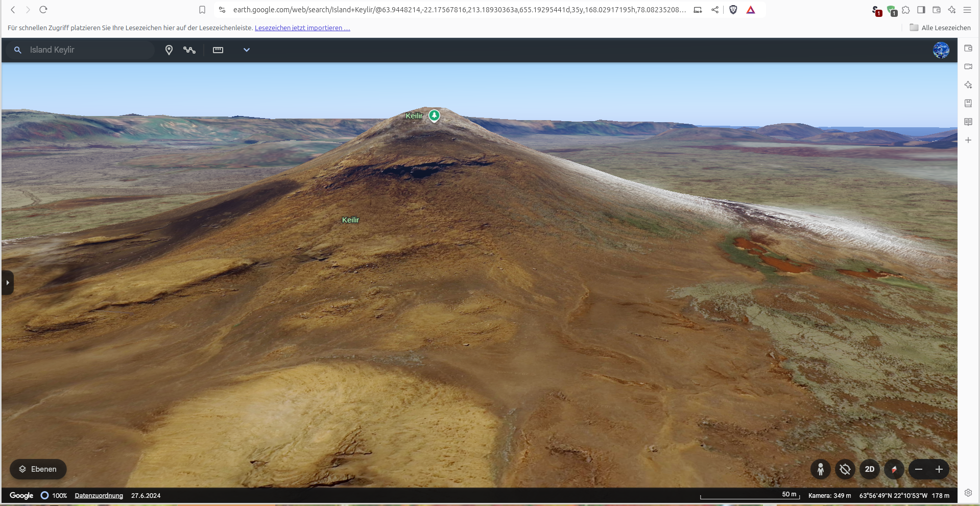Expand the toolbar dropdown chevron
980x506 pixels.
pos(247,50)
